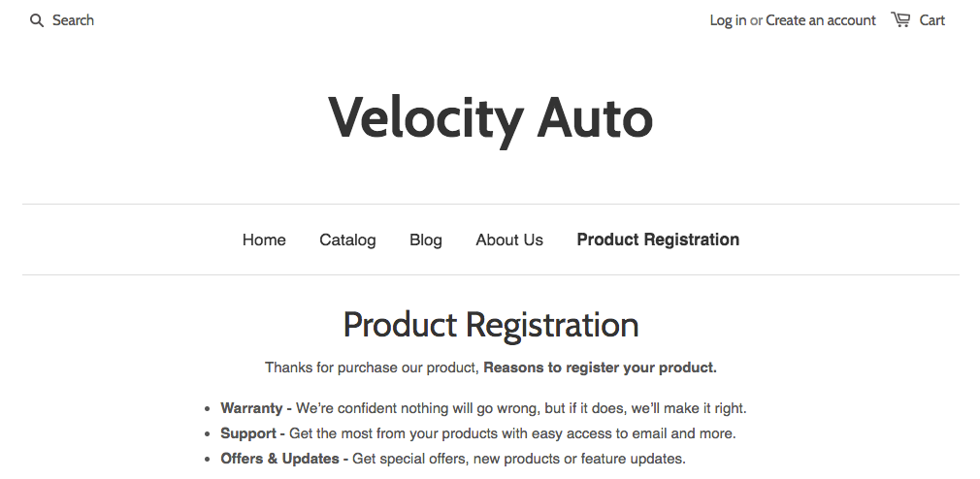Click the 'Thanks for purchase our product' text
This screenshot has height=479, width=980.
click(372, 367)
